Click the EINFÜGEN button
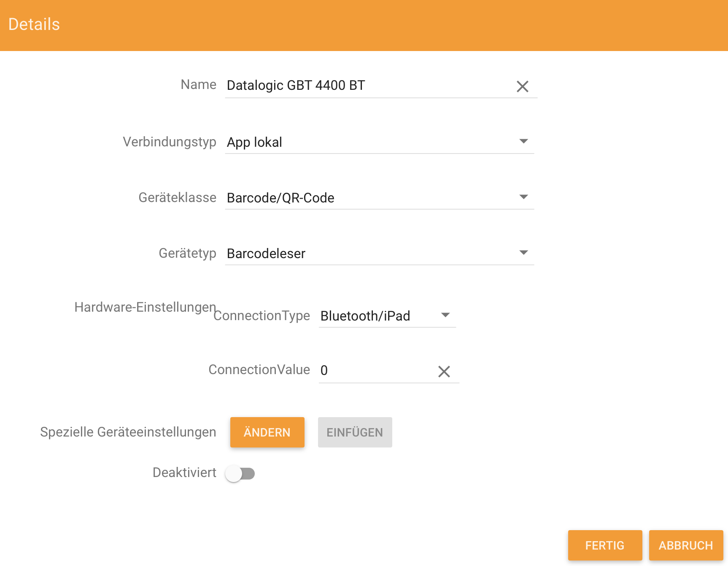 [x=355, y=432]
